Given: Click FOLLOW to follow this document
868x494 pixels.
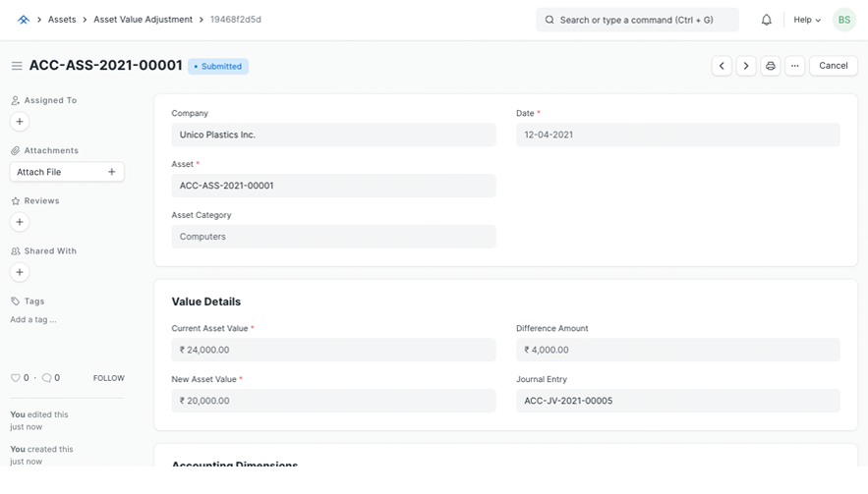Looking at the screenshot, I should tap(108, 378).
